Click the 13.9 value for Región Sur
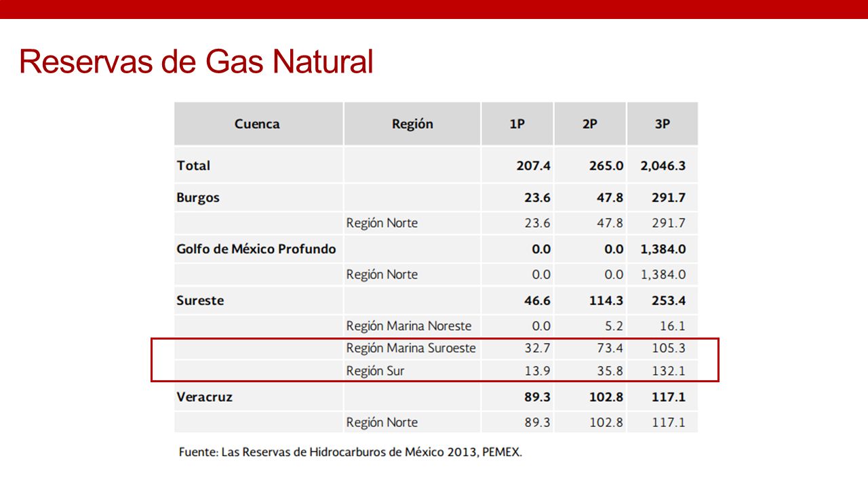This screenshot has width=868, height=488. click(x=538, y=371)
